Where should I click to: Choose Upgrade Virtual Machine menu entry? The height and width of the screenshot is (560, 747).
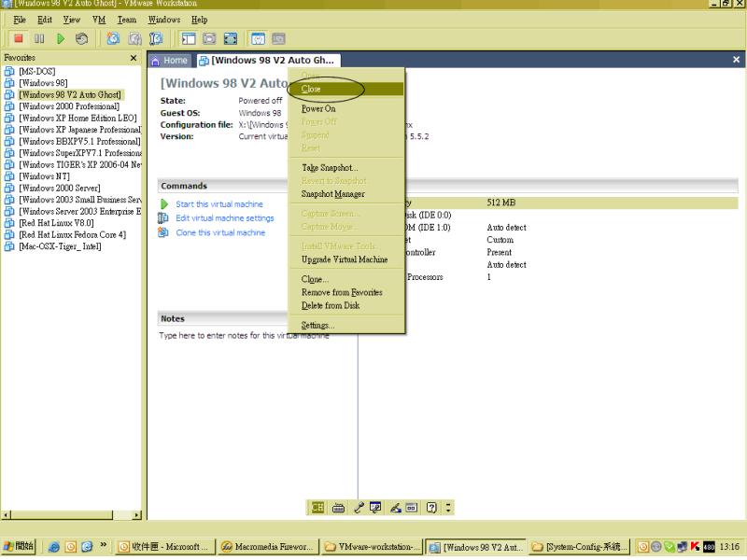pyautogui.click(x=346, y=259)
